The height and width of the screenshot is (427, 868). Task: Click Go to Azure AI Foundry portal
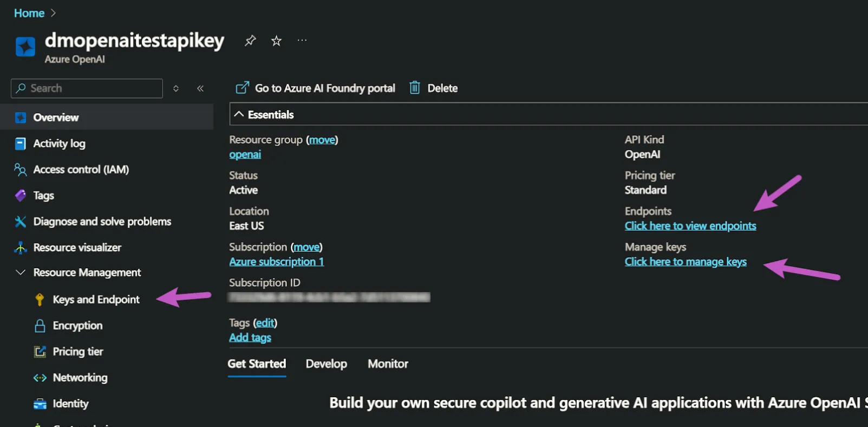pos(325,88)
